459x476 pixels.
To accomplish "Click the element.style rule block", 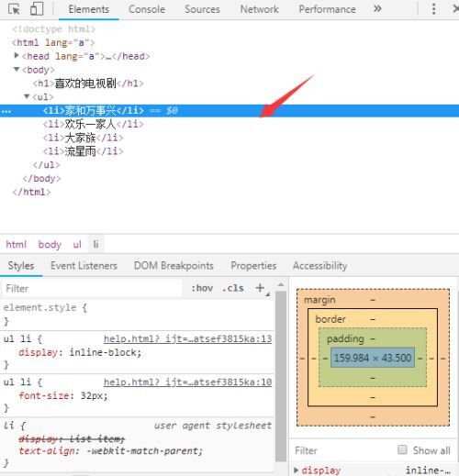I will pos(137,315).
